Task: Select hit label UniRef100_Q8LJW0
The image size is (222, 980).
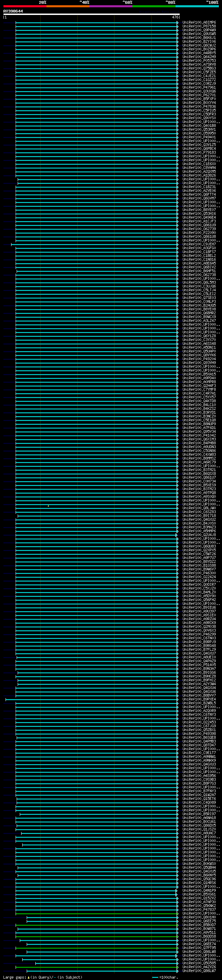Action: [199, 508]
